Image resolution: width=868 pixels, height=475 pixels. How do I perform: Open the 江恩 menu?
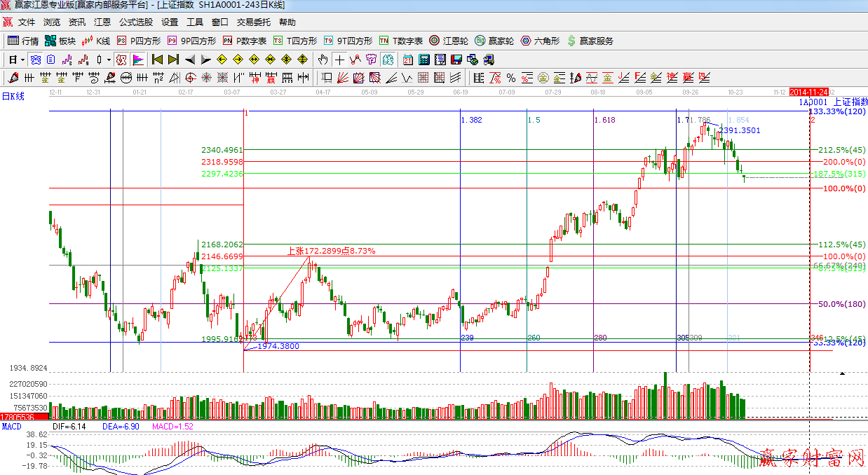tap(102, 22)
